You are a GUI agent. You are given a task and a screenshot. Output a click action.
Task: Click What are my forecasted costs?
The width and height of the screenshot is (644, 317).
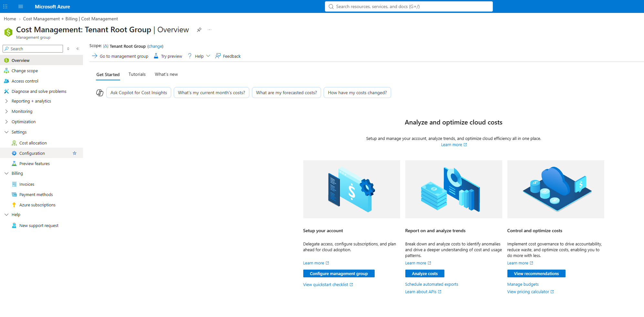(286, 93)
